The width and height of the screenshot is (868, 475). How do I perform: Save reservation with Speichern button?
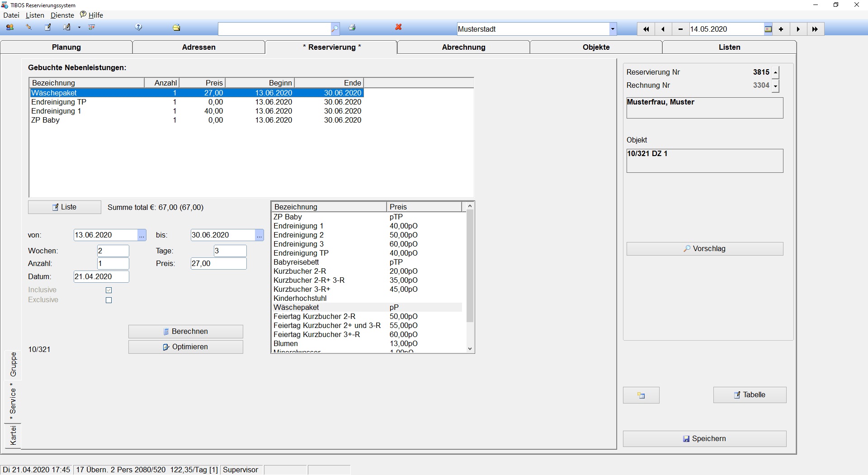click(704, 439)
